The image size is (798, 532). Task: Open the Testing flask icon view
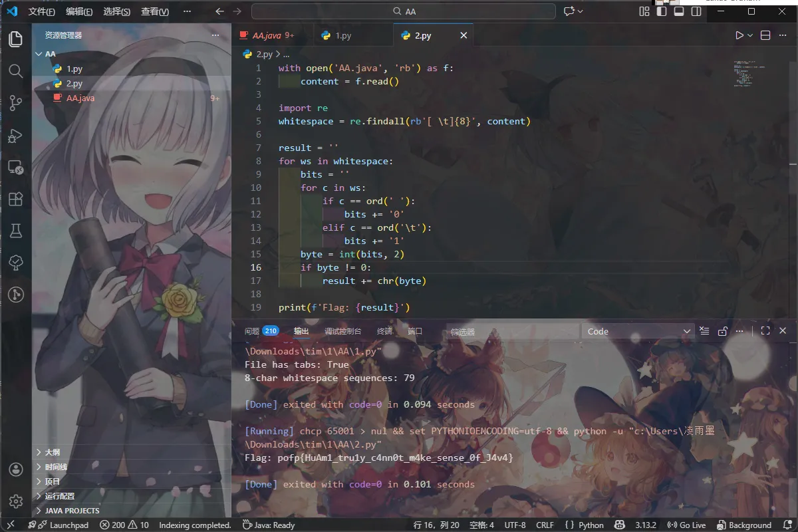15,231
